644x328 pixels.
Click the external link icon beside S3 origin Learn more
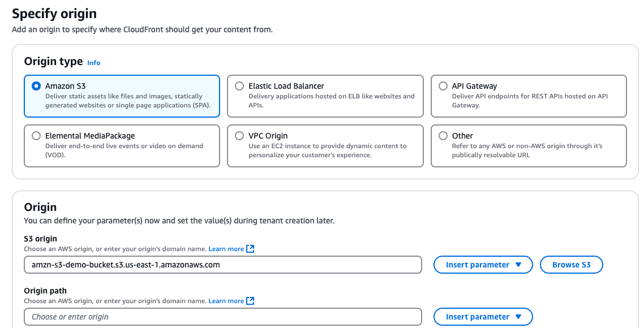click(250, 248)
